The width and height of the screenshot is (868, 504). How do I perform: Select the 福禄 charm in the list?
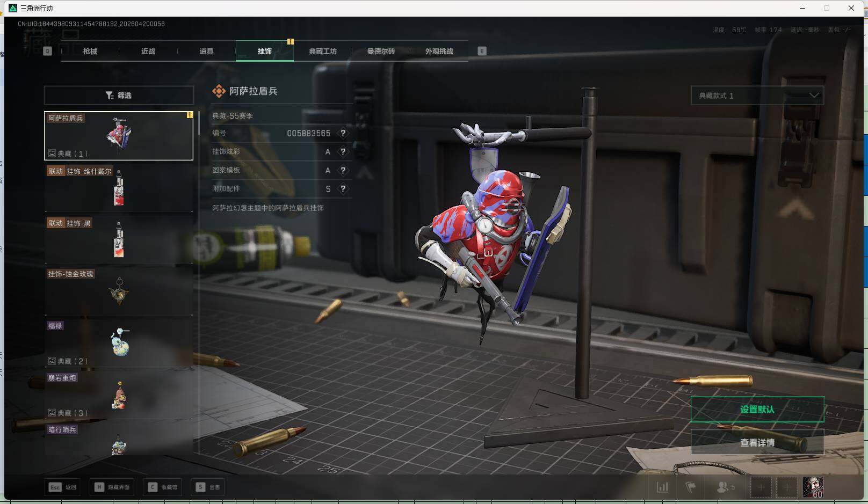click(119, 342)
